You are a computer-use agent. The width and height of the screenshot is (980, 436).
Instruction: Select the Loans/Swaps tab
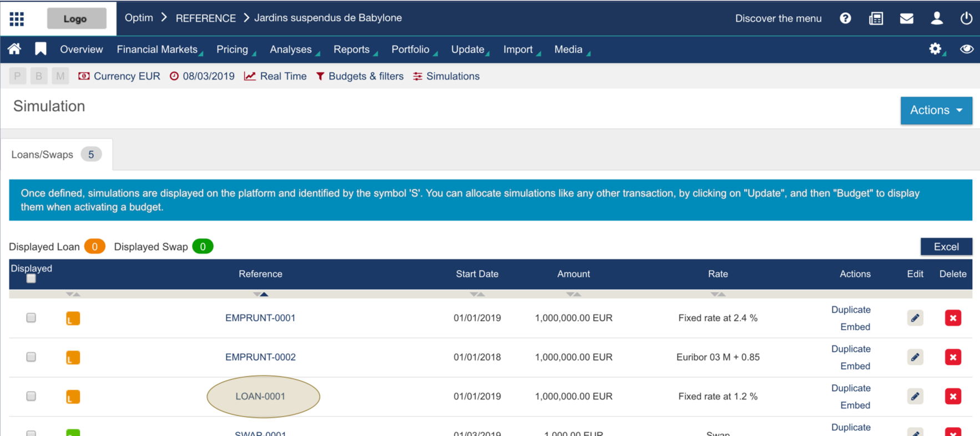[55, 154]
